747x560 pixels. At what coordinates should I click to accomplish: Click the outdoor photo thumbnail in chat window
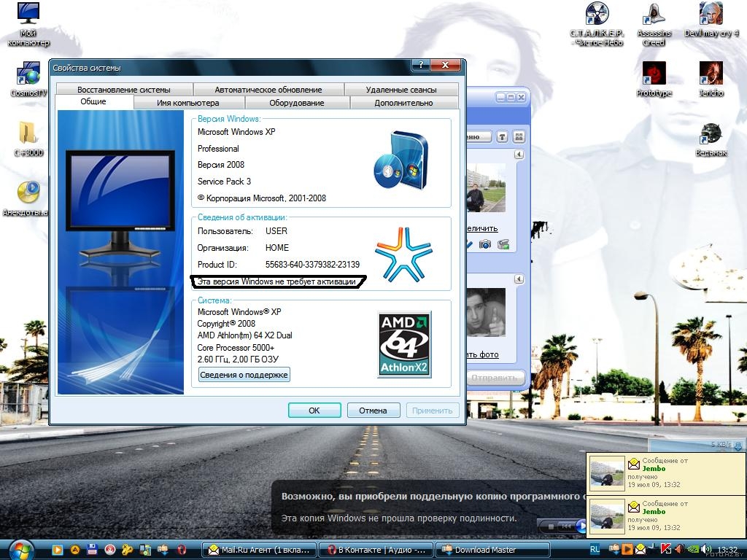click(x=486, y=187)
